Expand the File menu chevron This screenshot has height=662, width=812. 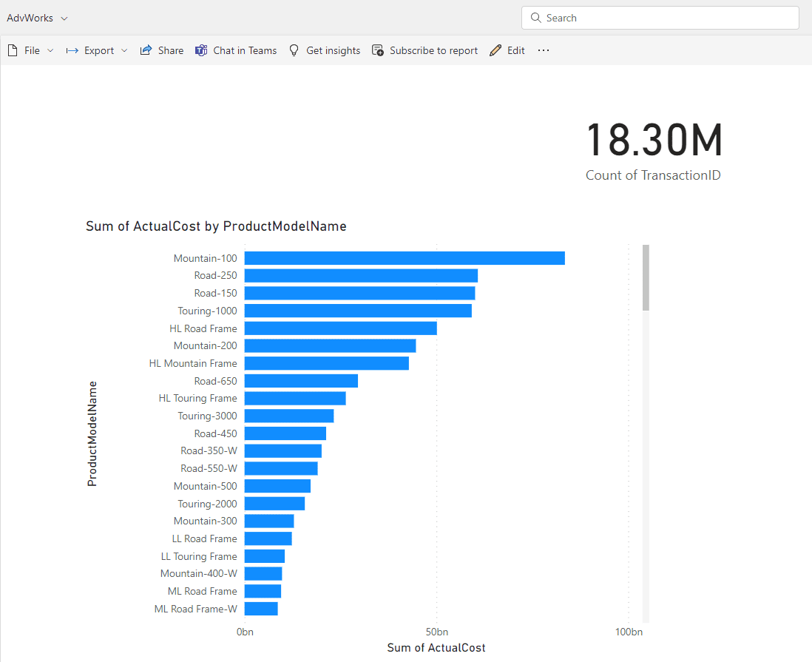pyautogui.click(x=50, y=50)
